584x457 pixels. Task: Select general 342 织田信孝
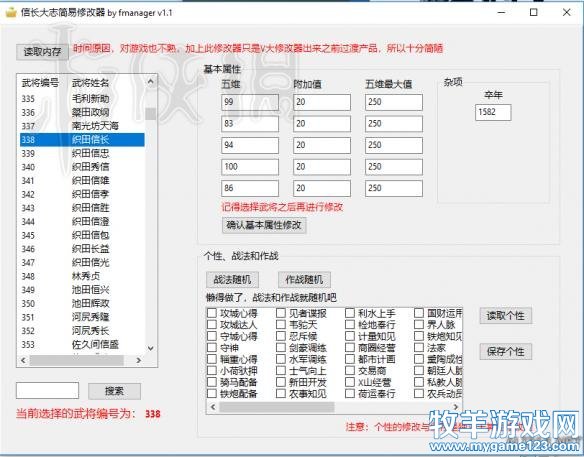click(x=82, y=194)
